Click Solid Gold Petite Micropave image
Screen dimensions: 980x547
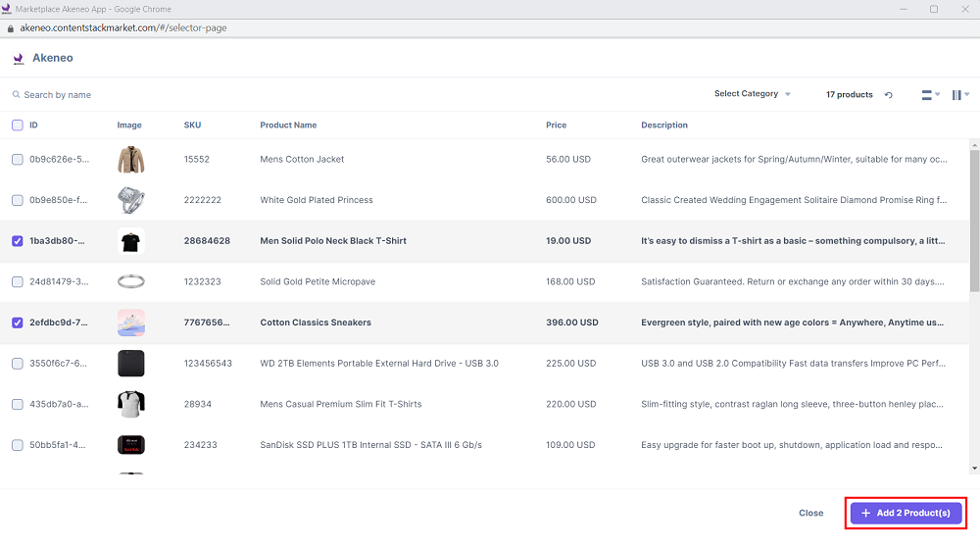pos(131,282)
